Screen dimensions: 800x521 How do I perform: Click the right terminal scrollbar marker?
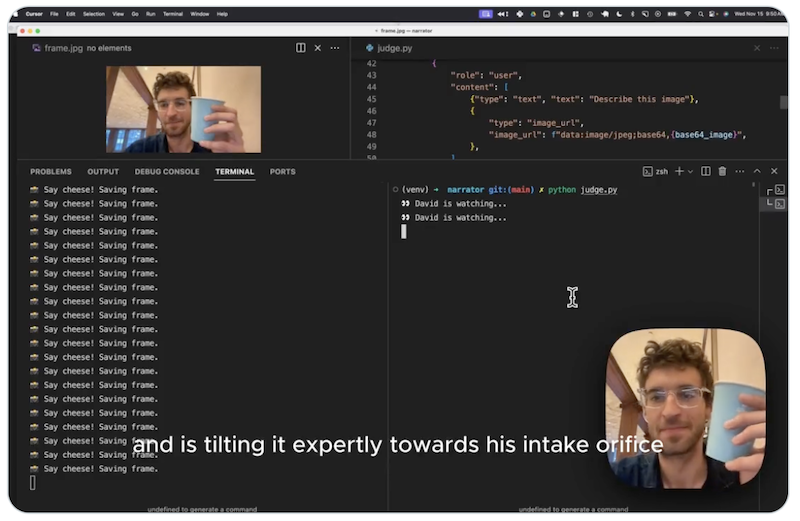[754, 185]
